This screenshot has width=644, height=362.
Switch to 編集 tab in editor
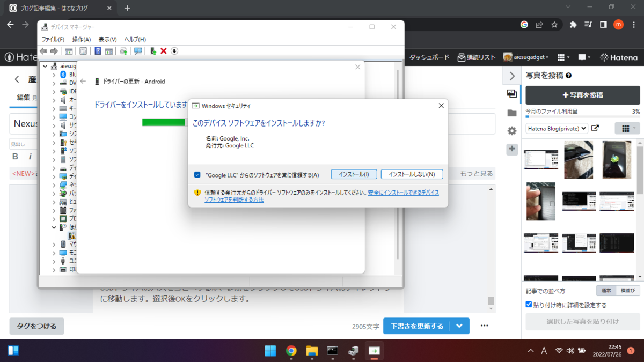(24, 98)
